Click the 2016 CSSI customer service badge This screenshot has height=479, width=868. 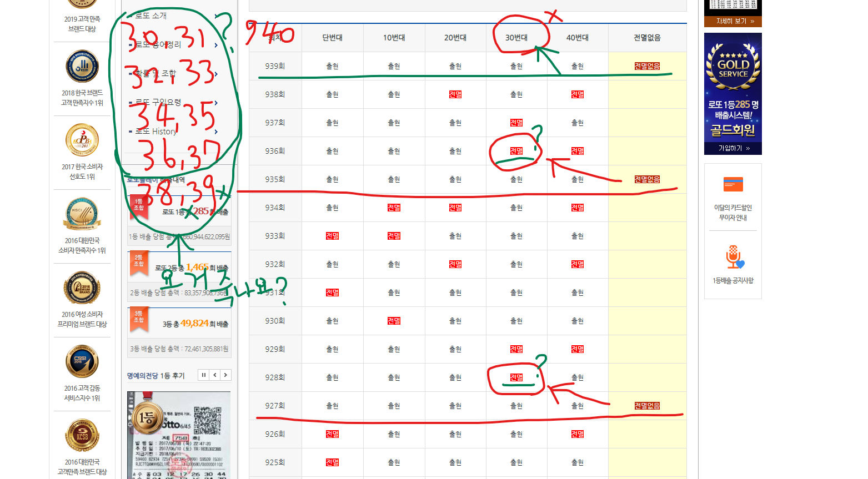point(82,361)
